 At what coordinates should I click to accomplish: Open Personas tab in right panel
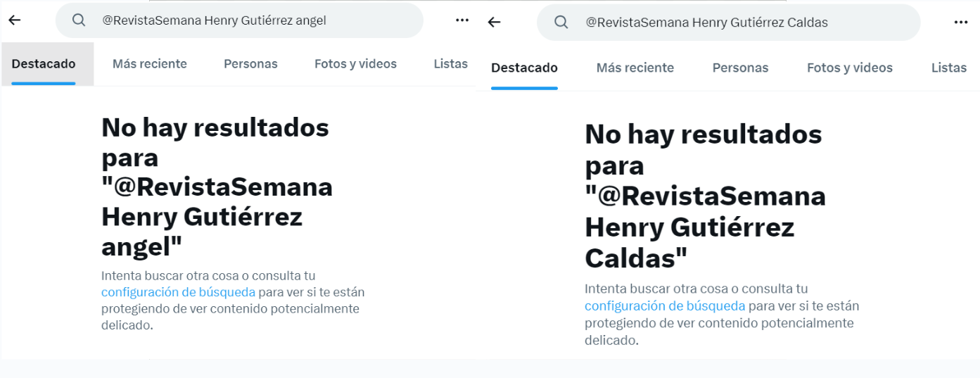(740, 68)
